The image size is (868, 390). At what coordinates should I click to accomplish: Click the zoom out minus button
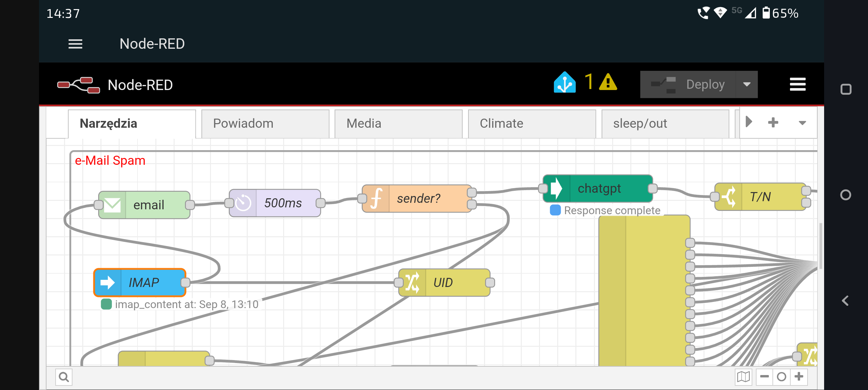(764, 377)
